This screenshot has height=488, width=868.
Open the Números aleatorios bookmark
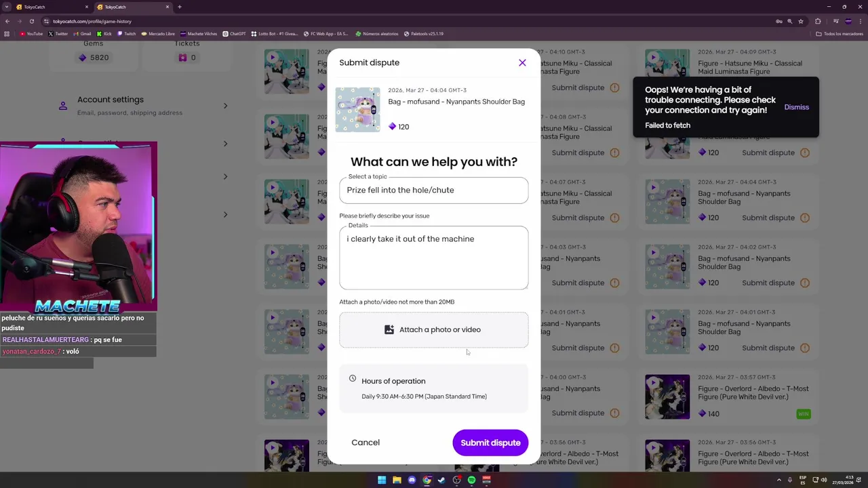point(377,33)
